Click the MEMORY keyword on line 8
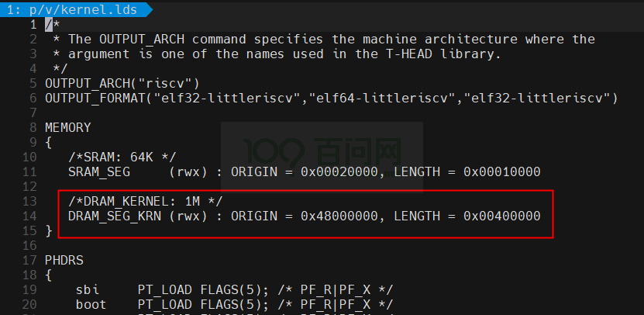 68,128
